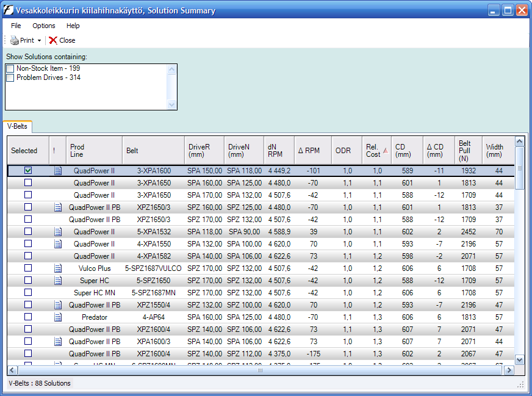532x396 pixels.
Task: Open the Options menu
Action: [44, 26]
